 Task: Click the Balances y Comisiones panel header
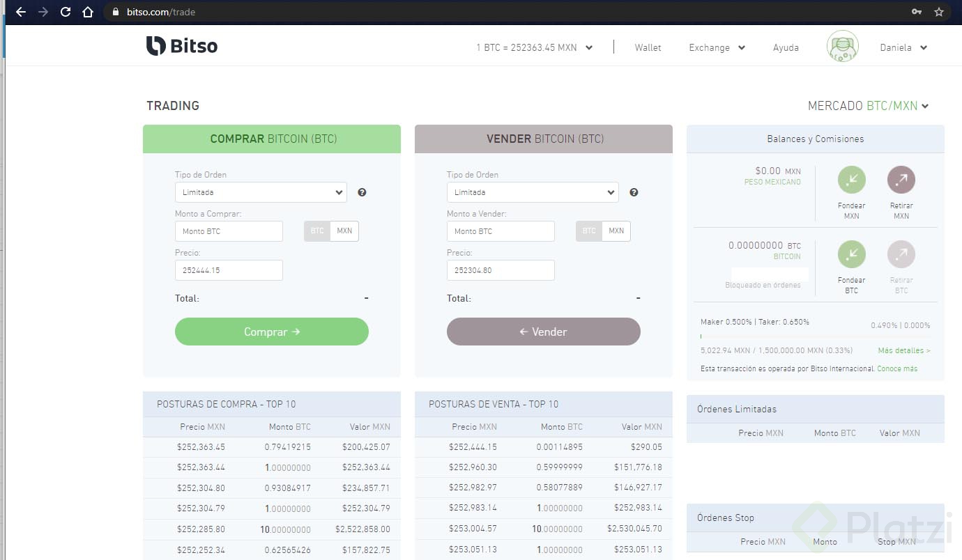(816, 139)
